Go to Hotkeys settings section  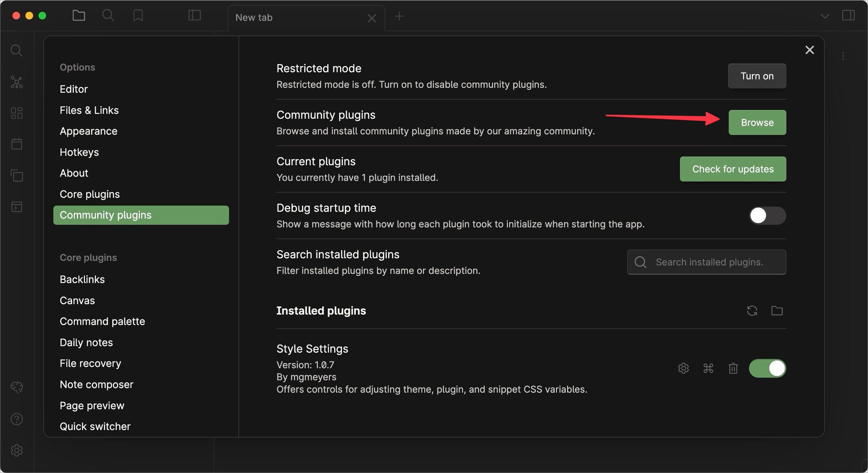(x=79, y=152)
